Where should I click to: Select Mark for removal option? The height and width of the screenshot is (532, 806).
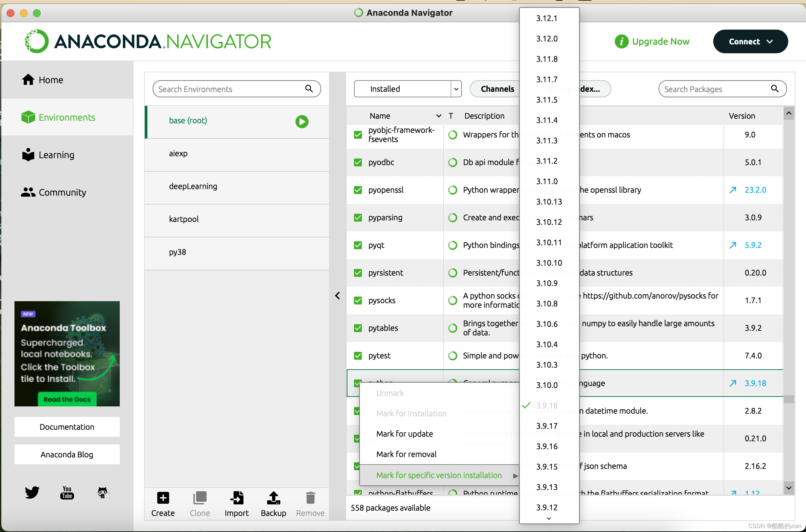(406, 454)
